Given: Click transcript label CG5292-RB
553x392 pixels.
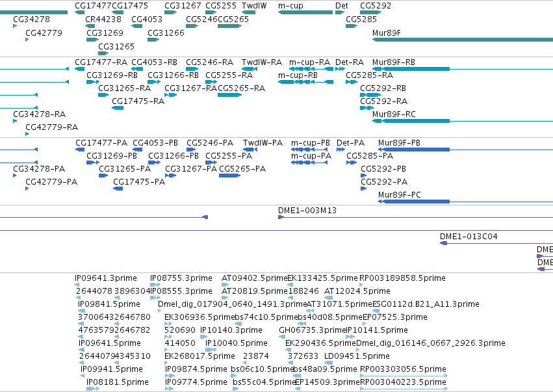Looking at the screenshot, I should [383, 88].
